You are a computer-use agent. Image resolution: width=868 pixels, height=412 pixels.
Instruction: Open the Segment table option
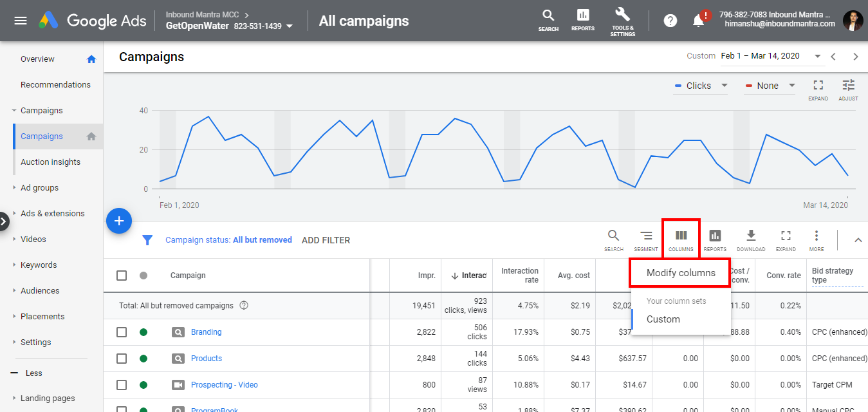[x=646, y=240]
